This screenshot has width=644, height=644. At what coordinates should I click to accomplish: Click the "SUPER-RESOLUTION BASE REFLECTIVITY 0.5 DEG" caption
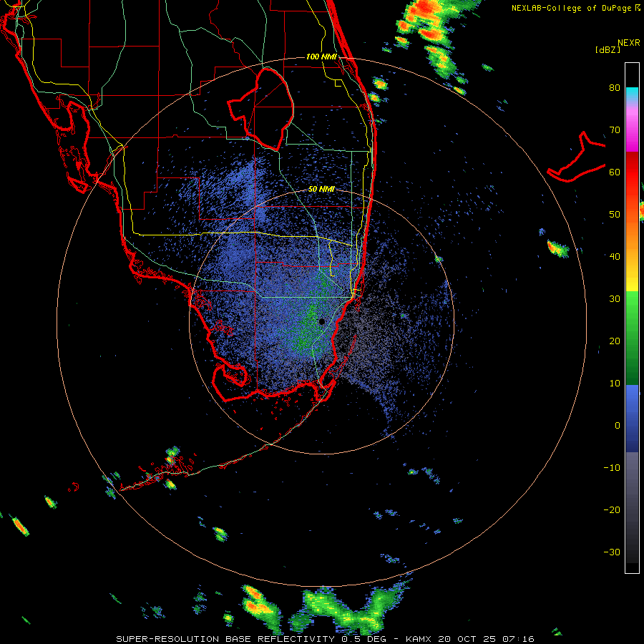pos(251,639)
